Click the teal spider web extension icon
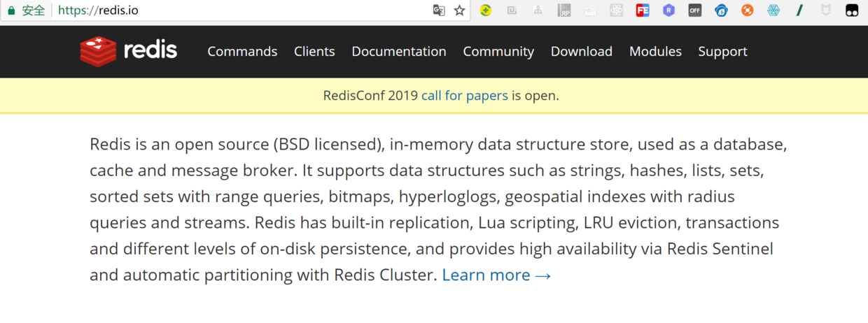 (773, 10)
